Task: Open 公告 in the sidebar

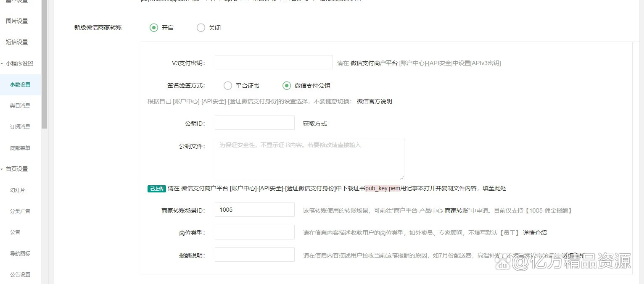Action: point(15,232)
